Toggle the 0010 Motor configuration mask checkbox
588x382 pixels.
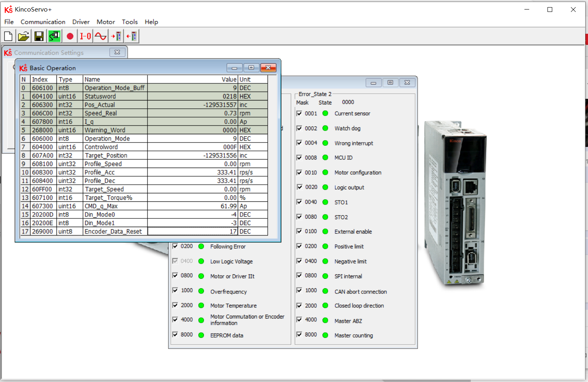coord(299,172)
